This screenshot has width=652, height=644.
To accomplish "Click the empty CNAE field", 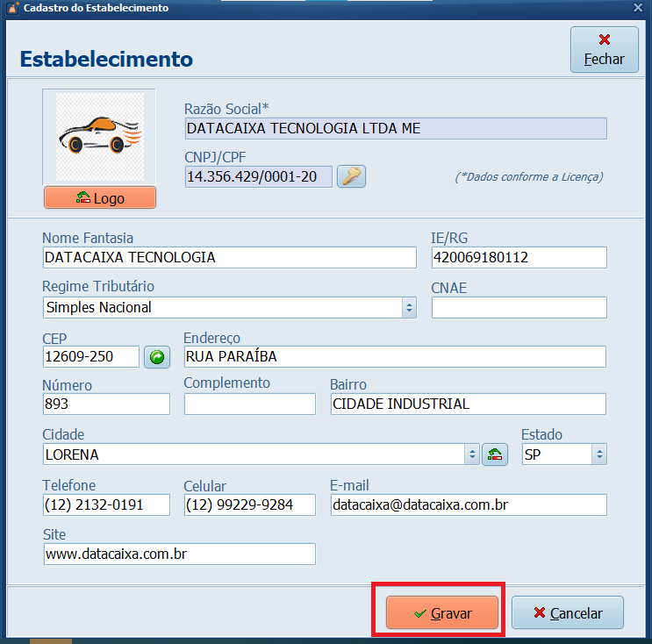I will pyautogui.click(x=519, y=308).
